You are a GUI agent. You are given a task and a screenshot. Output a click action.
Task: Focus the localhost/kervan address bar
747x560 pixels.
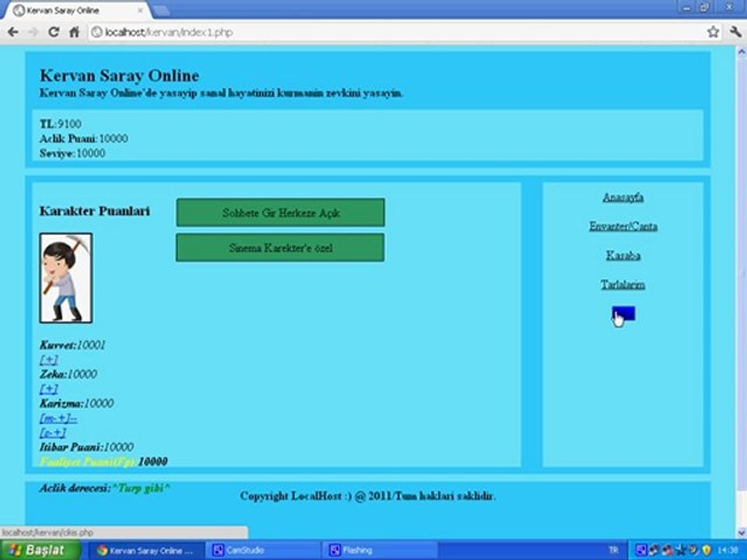[396, 33]
